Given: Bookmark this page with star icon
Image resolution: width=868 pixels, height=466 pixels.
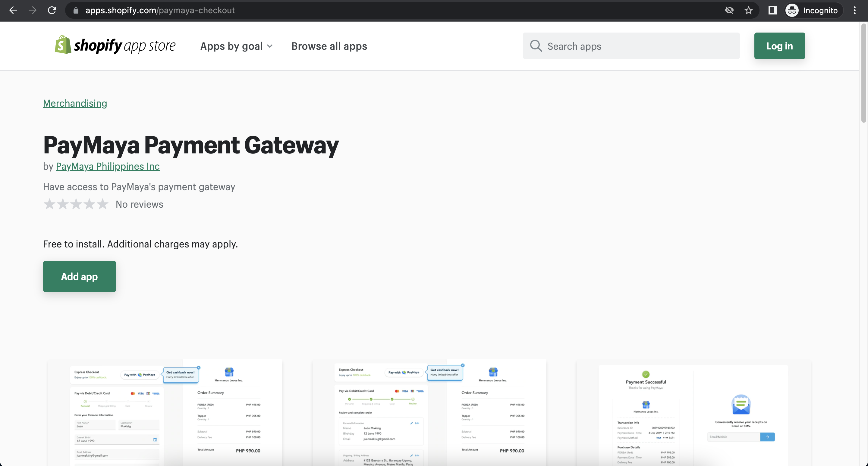Looking at the screenshot, I should [x=748, y=10].
